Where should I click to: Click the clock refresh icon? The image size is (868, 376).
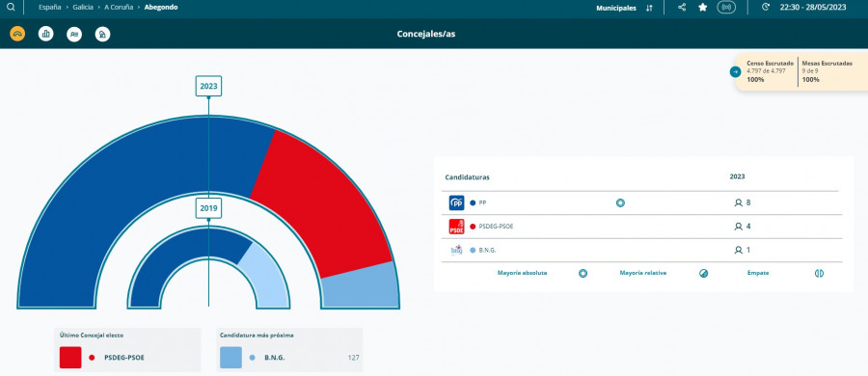pos(766,7)
